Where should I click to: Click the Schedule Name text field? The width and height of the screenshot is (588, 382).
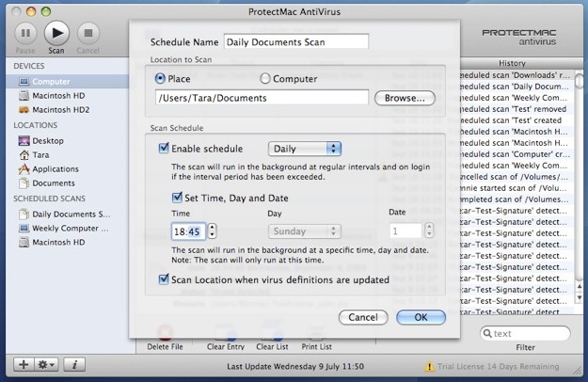point(295,42)
